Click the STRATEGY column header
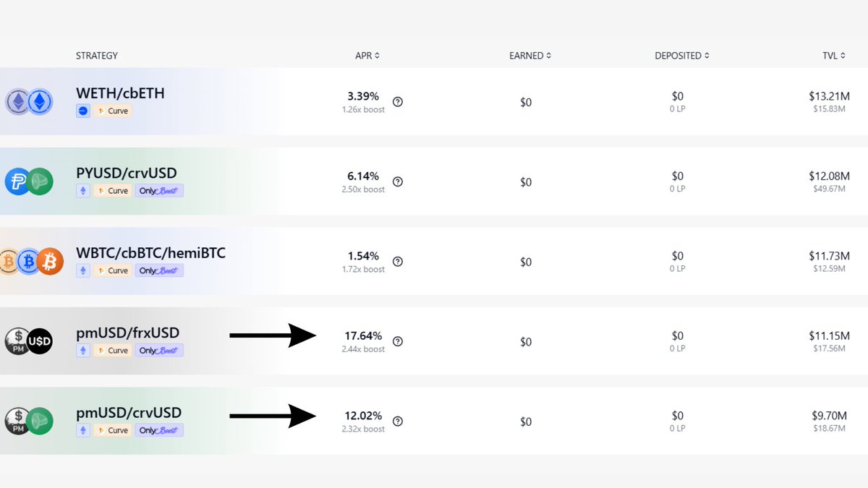This screenshot has height=488, width=868. [97, 56]
